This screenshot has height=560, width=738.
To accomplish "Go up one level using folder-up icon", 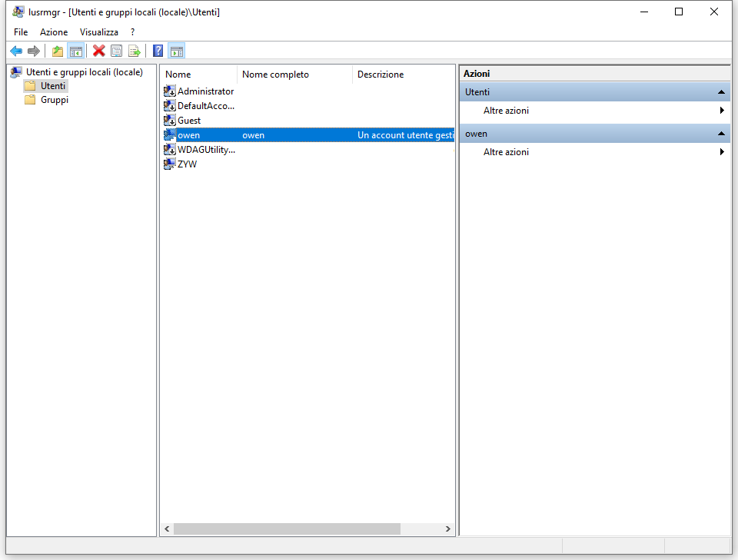I will pos(58,51).
